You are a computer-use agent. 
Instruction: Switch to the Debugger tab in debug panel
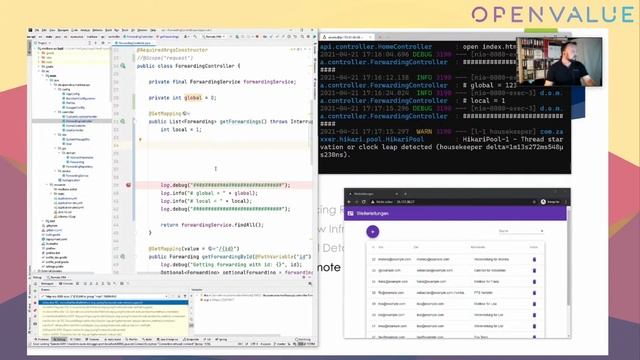click(47, 284)
